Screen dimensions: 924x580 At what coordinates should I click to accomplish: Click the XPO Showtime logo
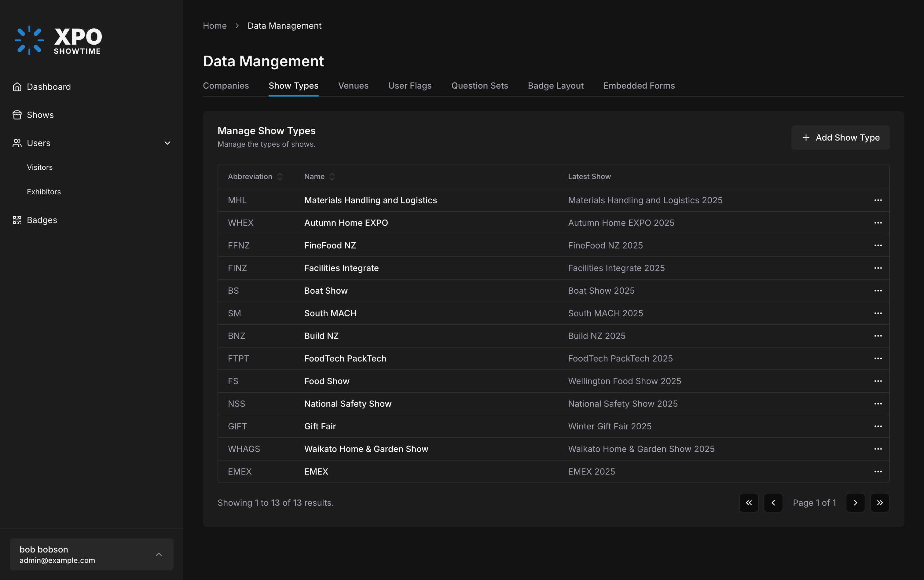pos(58,40)
